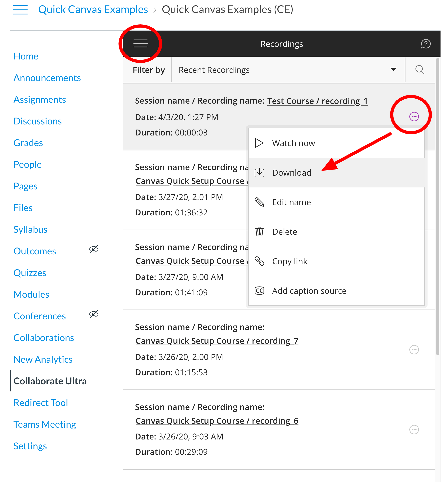
Task: Toggle hidden eye icon next to Conferences
Action: click(x=93, y=314)
